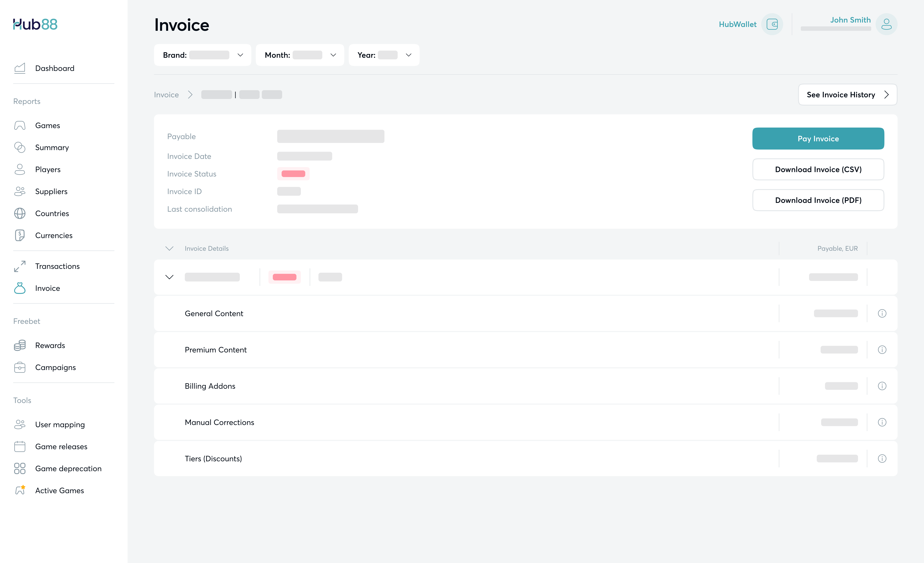Screen dimensions: 924x563
Task: Show info for Tiers (Discounts) row
Action: point(882,458)
